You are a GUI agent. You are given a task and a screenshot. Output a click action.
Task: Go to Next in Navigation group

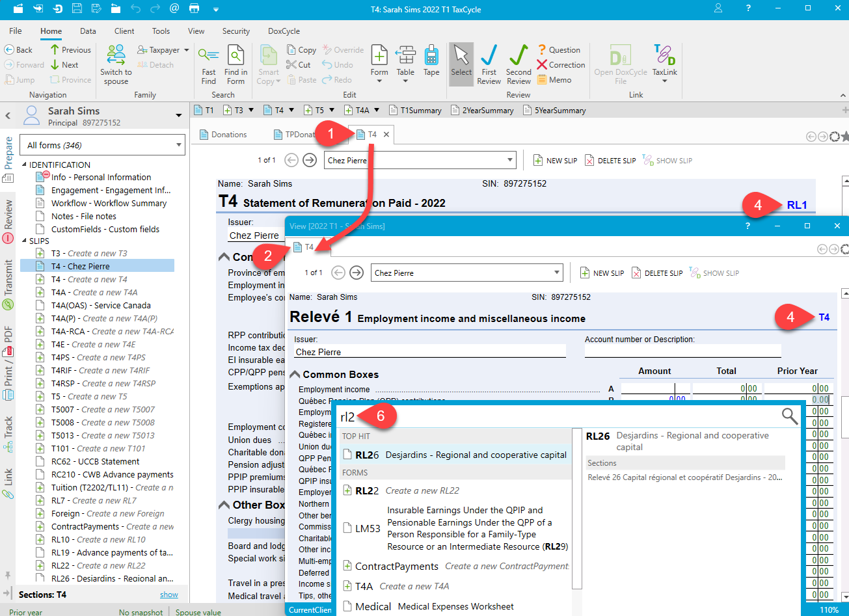(64, 65)
